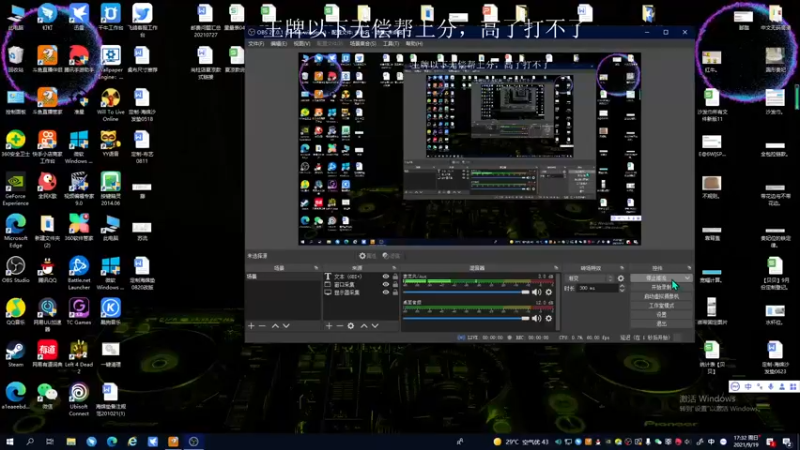The height and width of the screenshot is (450, 800).
Task: Add a new source with the plus icon
Action: pos(329,326)
